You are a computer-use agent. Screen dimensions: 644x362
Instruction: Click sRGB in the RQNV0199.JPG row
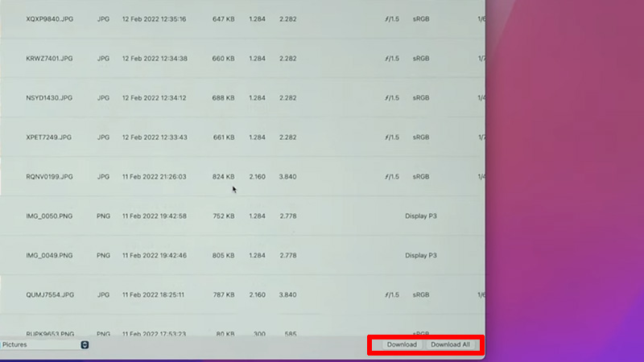tap(421, 177)
